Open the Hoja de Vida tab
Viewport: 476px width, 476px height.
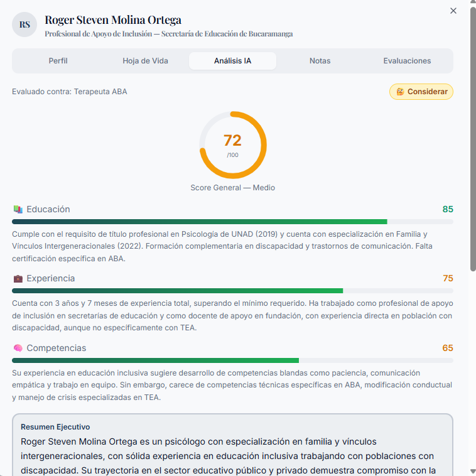click(x=145, y=61)
